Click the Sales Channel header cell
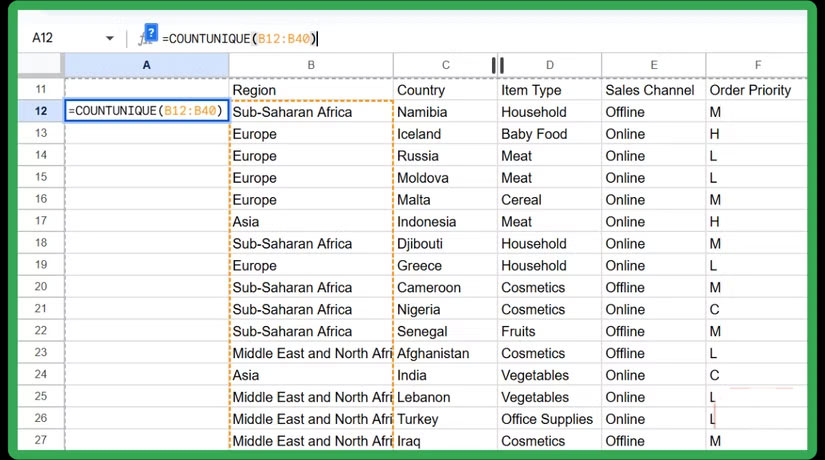 pos(653,90)
